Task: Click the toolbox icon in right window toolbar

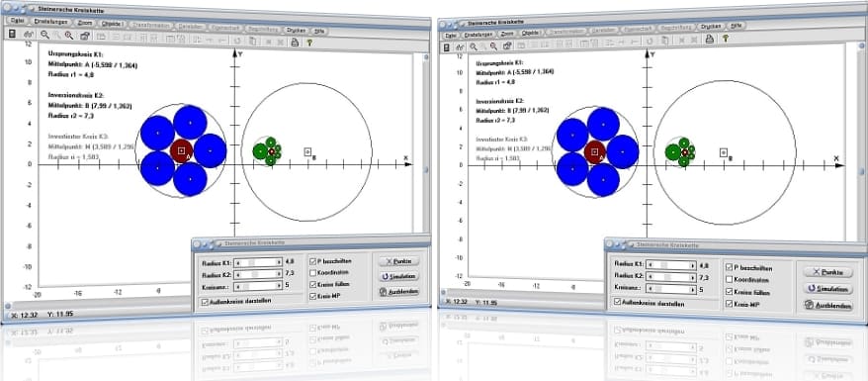Action: pos(507,46)
